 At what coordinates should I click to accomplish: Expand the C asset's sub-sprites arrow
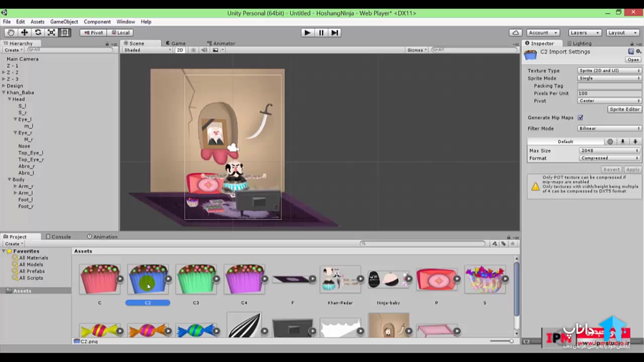(120, 279)
